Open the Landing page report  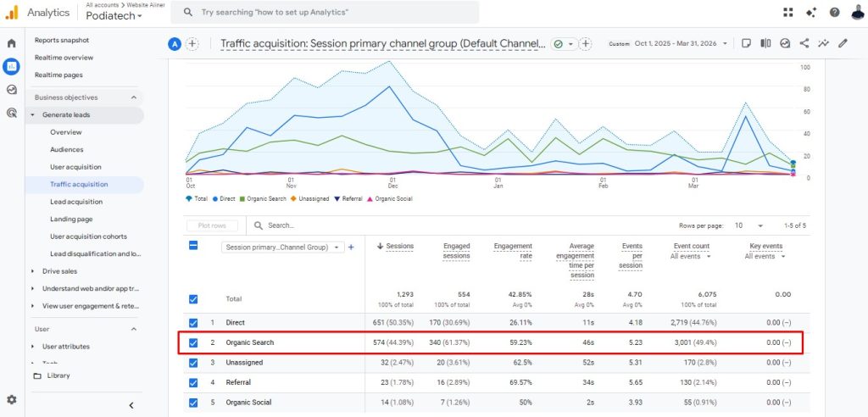(x=70, y=219)
